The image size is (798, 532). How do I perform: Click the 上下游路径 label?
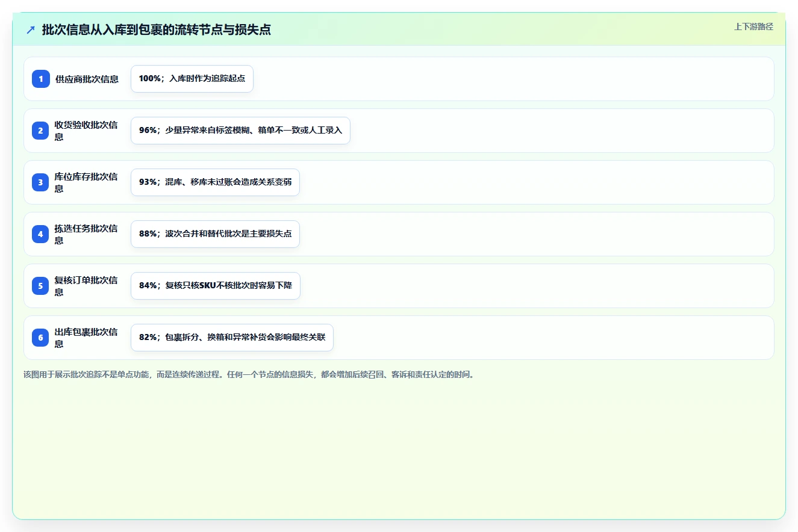[753, 26]
